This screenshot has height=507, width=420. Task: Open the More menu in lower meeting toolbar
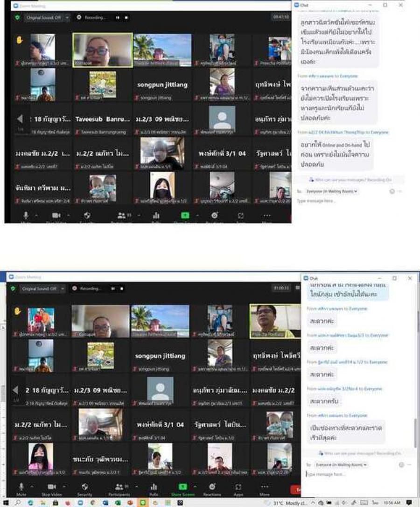(x=265, y=487)
